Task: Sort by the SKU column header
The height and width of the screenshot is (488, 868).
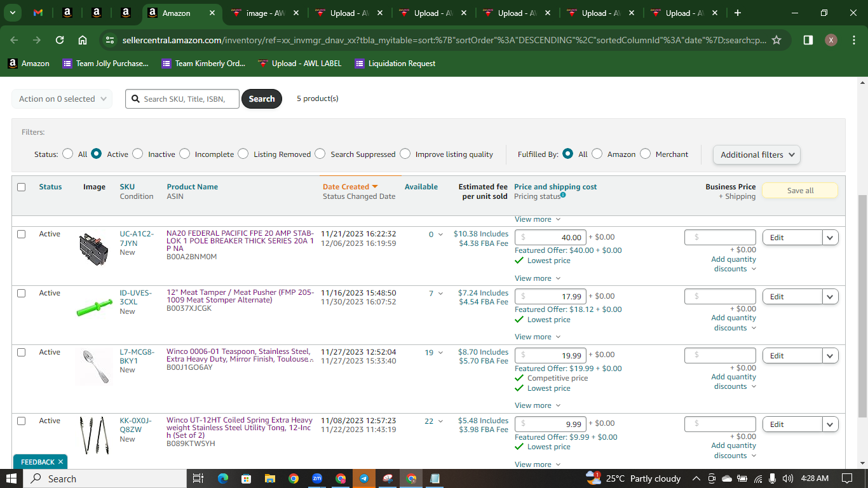Action: [127, 187]
